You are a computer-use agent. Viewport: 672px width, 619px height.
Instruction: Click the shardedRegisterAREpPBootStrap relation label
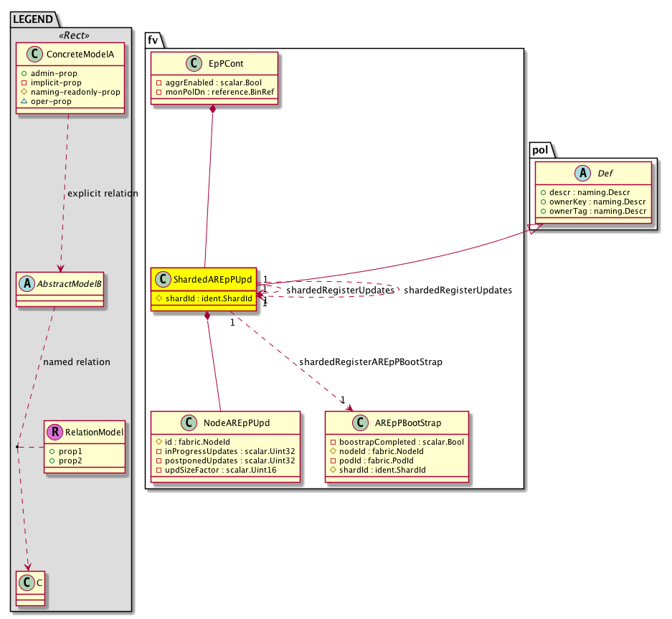point(370,362)
